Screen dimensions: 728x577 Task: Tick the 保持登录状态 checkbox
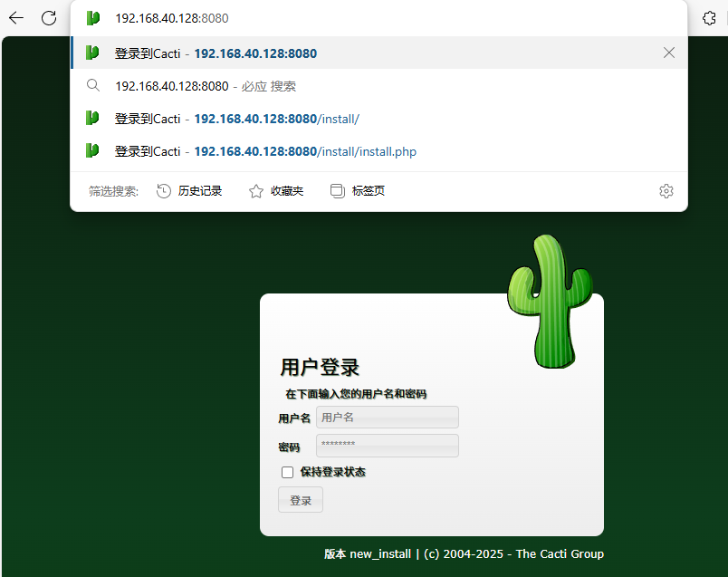click(x=287, y=473)
